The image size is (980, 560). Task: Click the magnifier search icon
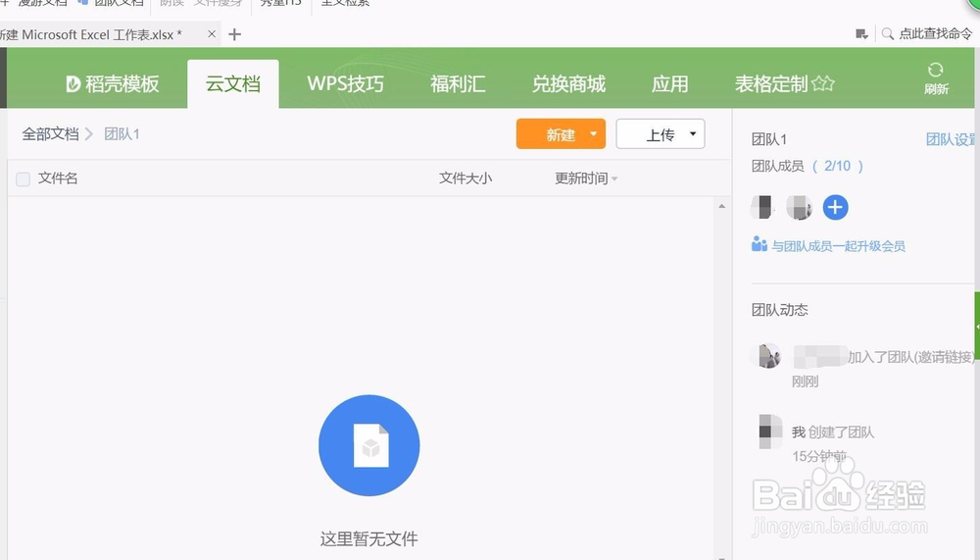888,33
